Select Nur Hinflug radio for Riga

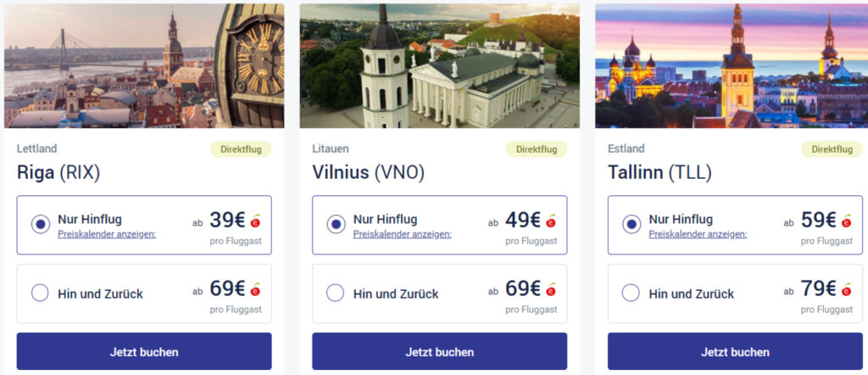40,225
